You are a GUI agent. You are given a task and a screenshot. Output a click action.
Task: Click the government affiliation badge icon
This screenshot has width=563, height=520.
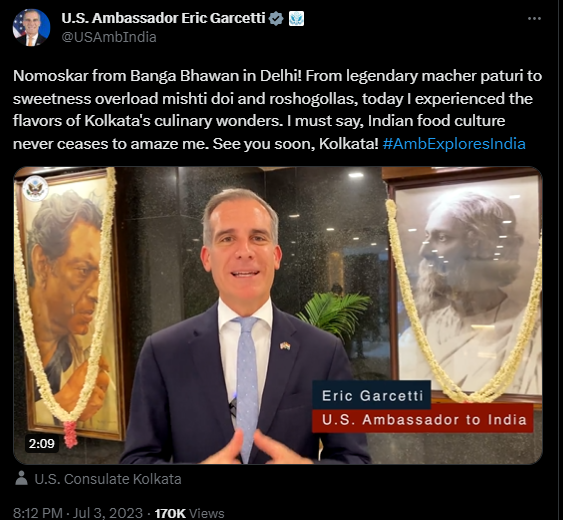click(297, 18)
